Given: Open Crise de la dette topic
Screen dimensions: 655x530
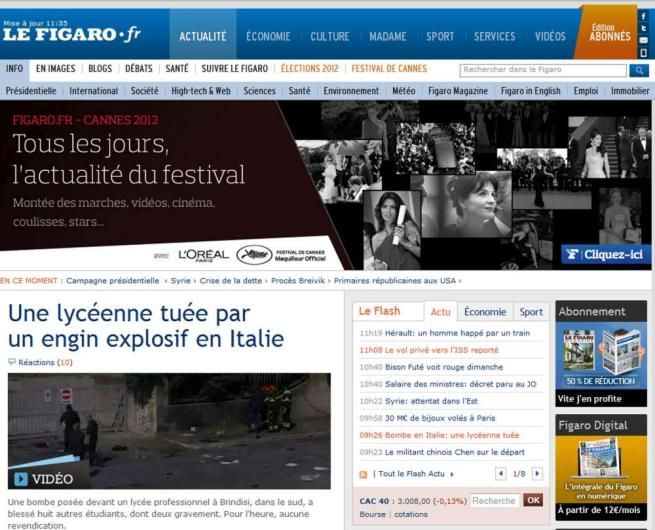Looking at the screenshot, I should pos(231,281).
